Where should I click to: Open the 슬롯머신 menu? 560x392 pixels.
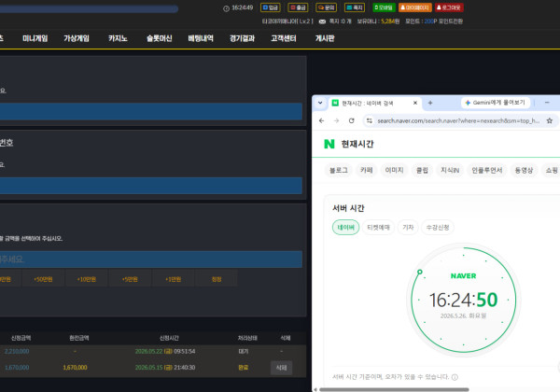(x=160, y=38)
